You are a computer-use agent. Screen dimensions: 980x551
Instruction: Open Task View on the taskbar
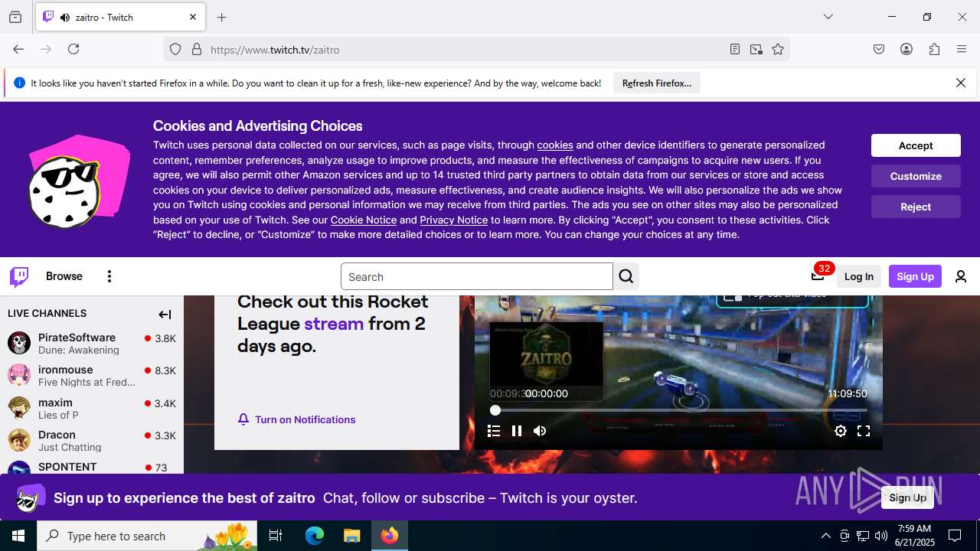(276, 536)
